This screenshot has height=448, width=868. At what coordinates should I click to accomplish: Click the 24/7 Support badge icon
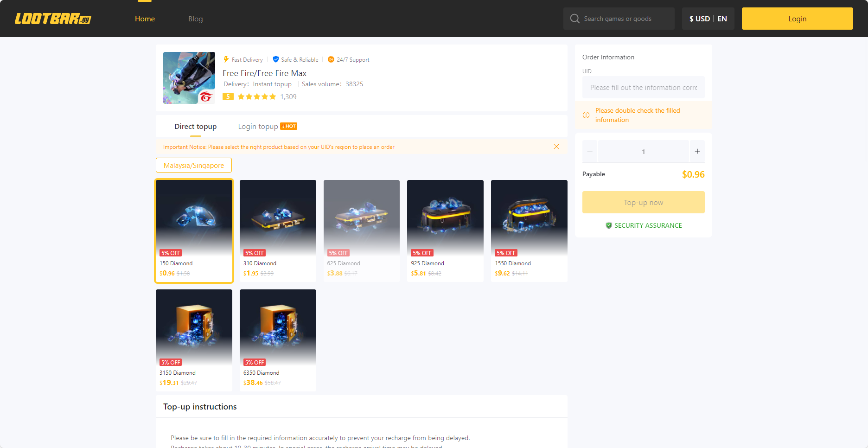pyautogui.click(x=331, y=59)
